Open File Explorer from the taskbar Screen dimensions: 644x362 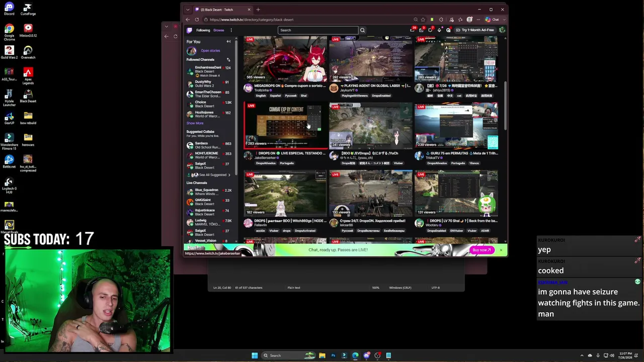coord(322,355)
